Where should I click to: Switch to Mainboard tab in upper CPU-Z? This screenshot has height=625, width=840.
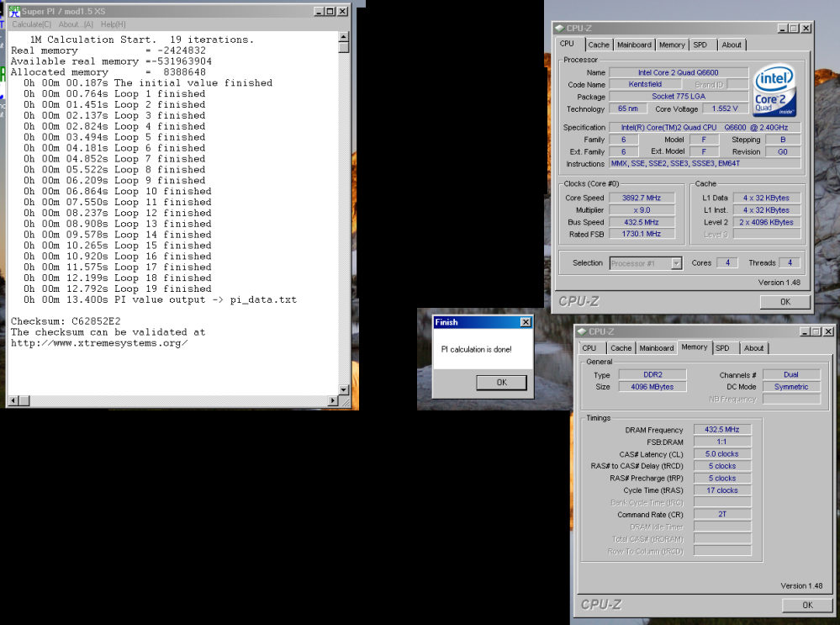click(x=634, y=45)
